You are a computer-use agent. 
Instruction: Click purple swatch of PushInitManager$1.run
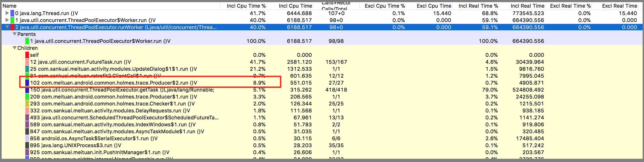pyautogui.click(x=27, y=152)
